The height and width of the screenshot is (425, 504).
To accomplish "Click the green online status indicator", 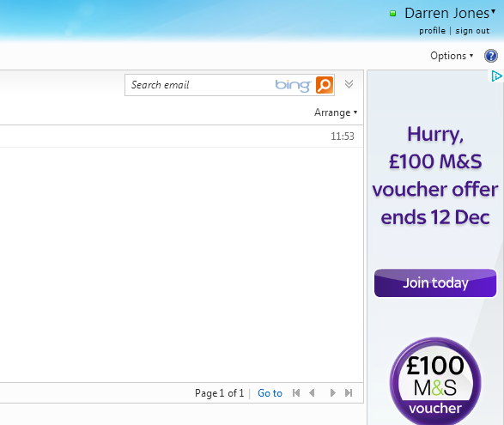I will (x=392, y=14).
